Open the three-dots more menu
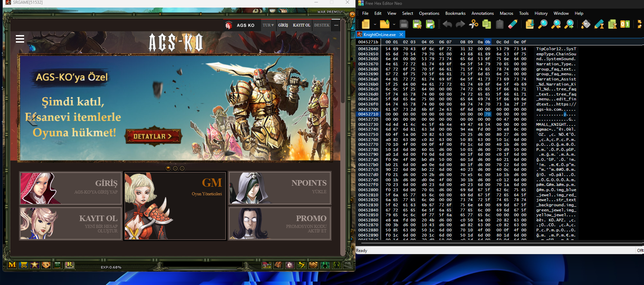 pos(336,25)
